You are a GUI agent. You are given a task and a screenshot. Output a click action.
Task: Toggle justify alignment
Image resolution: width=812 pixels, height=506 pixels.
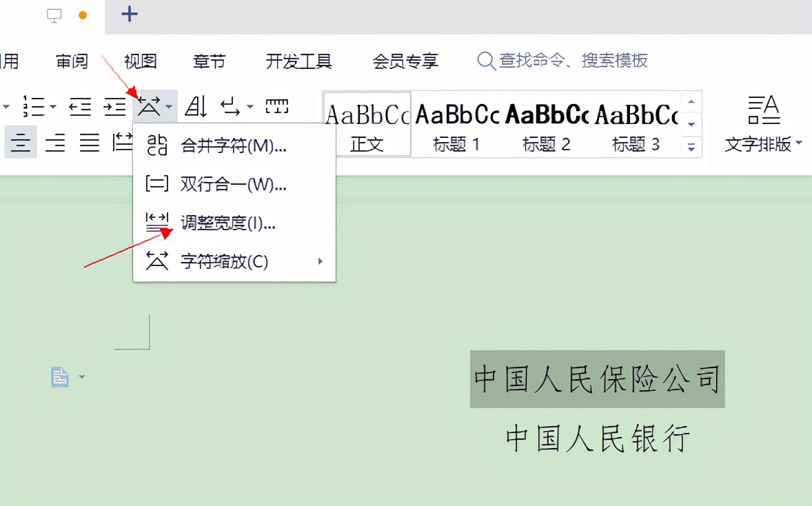click(x=89, y=142)
